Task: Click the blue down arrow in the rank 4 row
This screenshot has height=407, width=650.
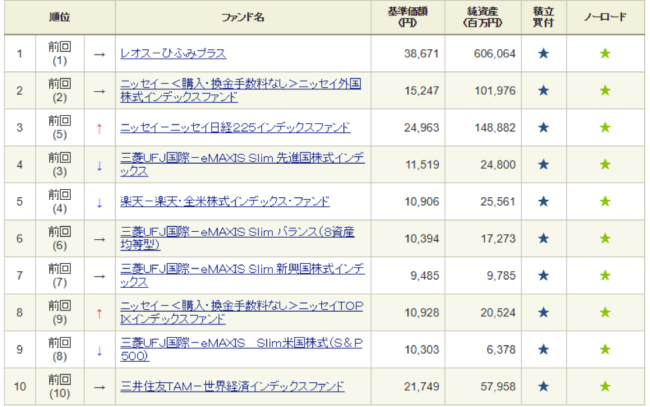Action: (x=99, y=165)
